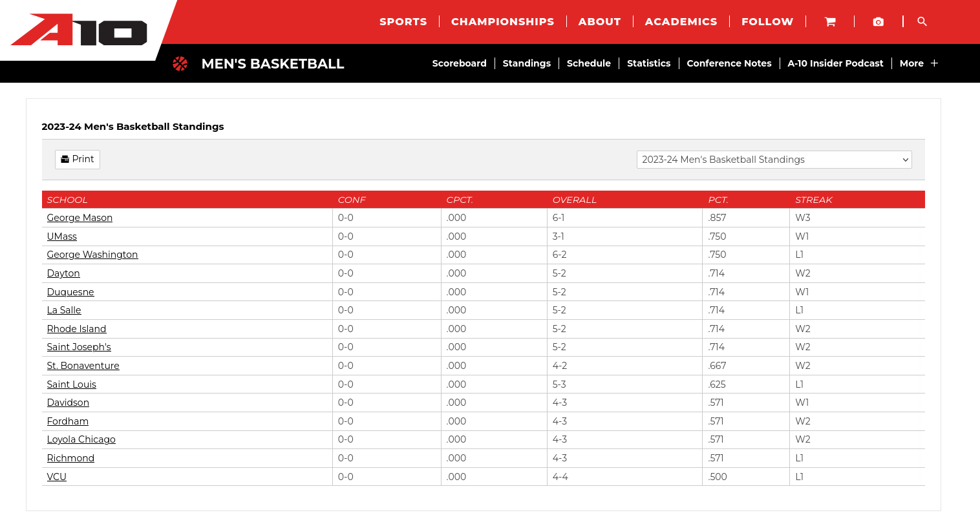
Task: Select George Washington's 6-2 overall record
Action: pyautogui.click(x=560, y=255)
